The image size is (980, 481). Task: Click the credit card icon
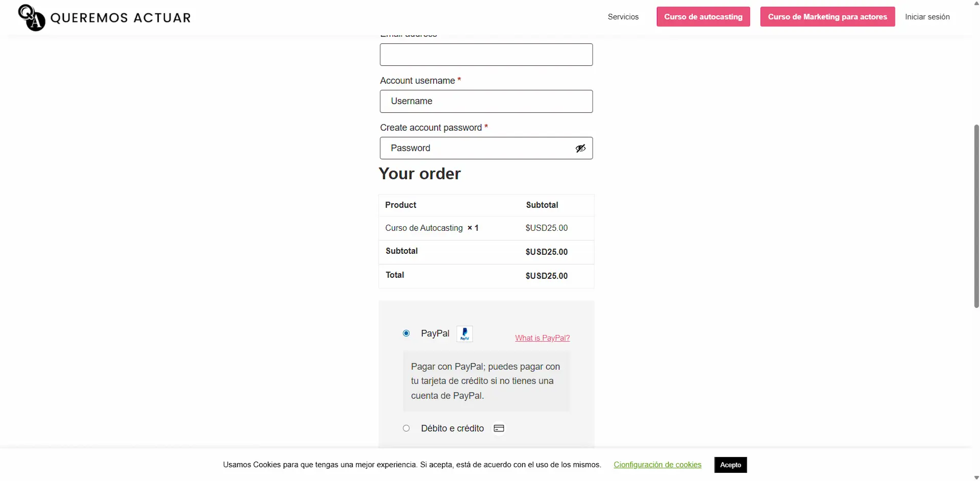tap(499, 428)
